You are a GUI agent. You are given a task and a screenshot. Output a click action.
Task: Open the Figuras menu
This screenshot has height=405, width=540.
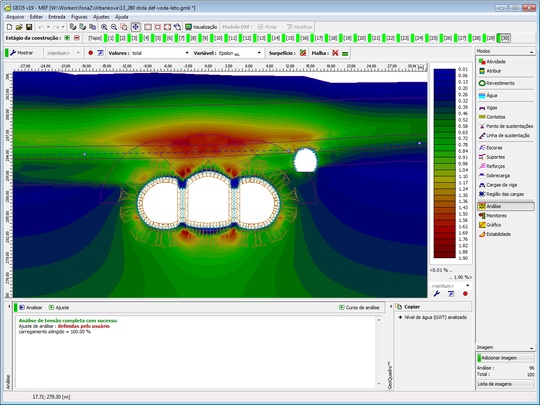(79, 17)
